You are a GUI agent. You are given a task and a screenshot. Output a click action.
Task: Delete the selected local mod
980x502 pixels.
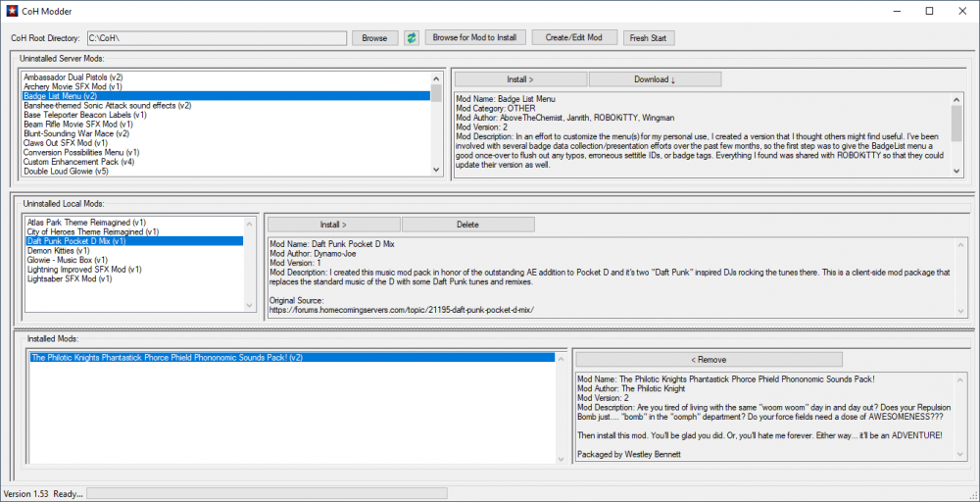(467, 225)
